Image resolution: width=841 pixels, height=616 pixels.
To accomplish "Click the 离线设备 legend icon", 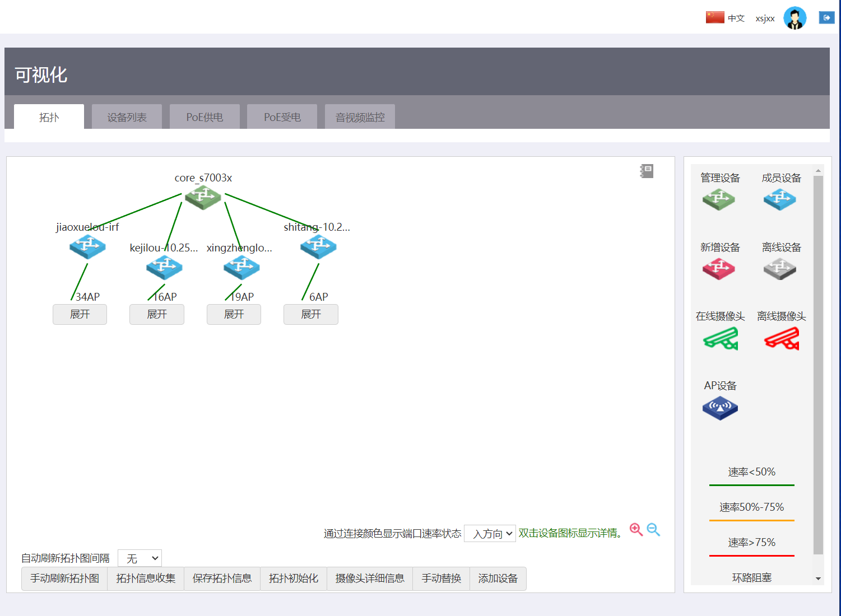I will click(x=780, y=269).
